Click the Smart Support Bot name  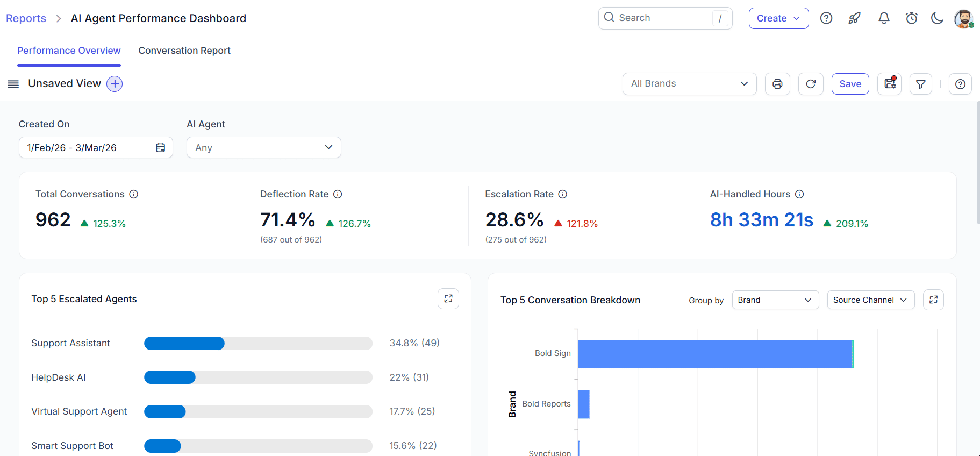72,446
